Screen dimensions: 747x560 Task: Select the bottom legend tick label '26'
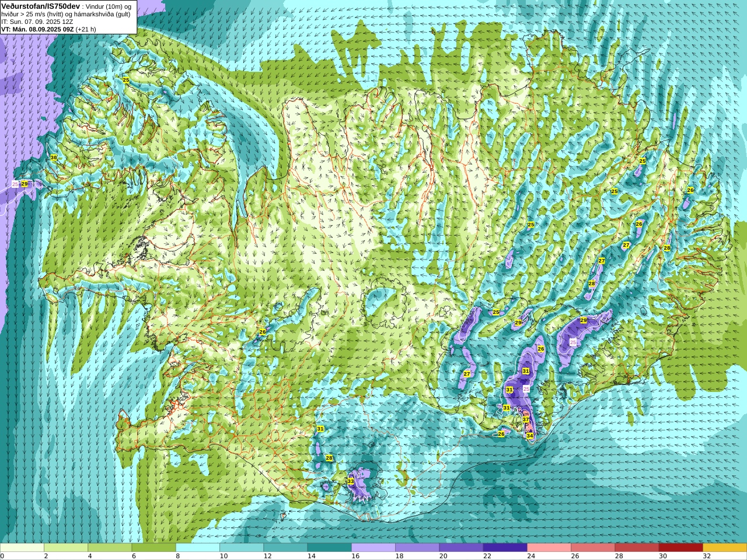tap(575, 556)
